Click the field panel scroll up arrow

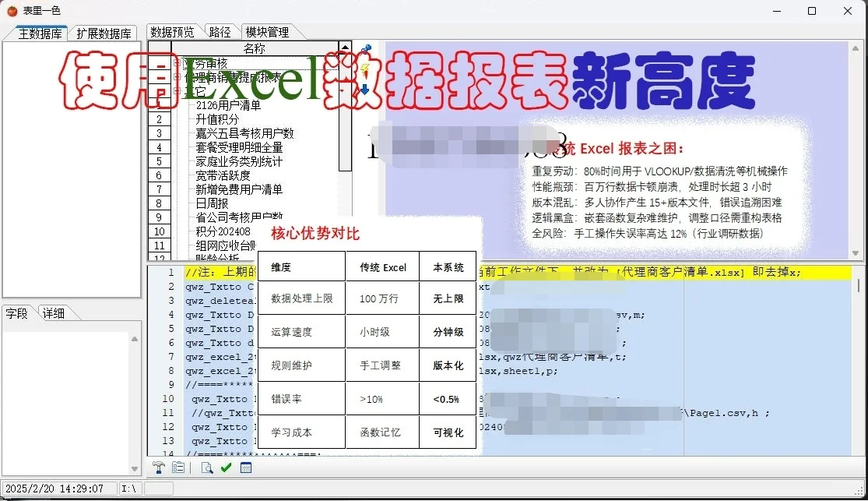tap(135, 339)
